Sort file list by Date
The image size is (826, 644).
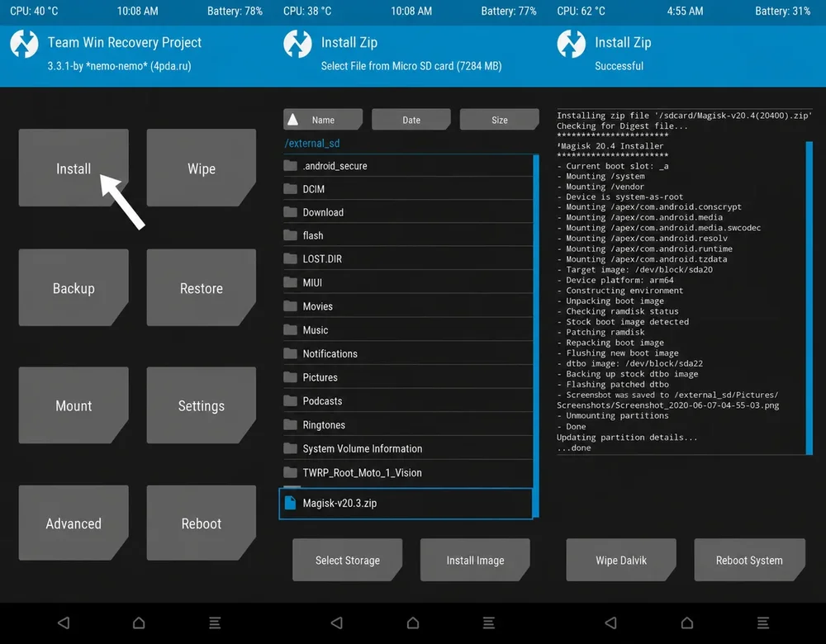tap(411, 120)
